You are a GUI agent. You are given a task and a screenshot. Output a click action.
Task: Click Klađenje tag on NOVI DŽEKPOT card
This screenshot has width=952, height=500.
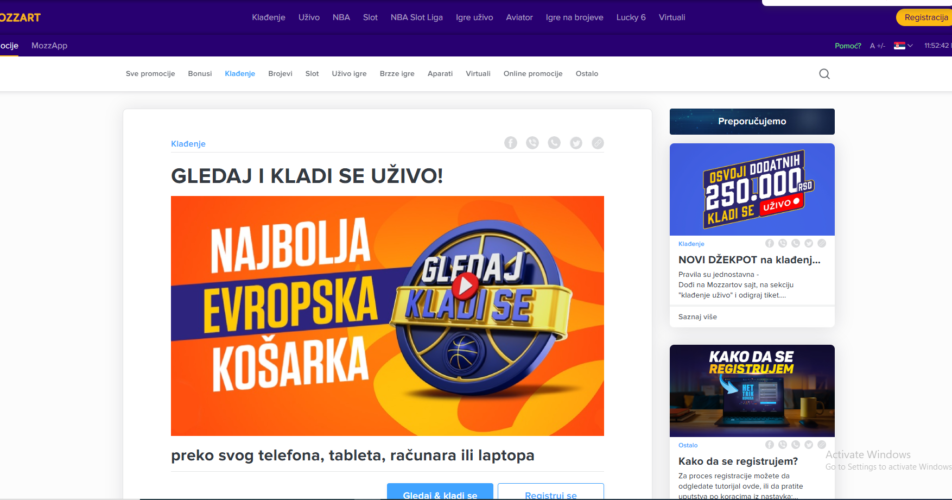[691, 244]
